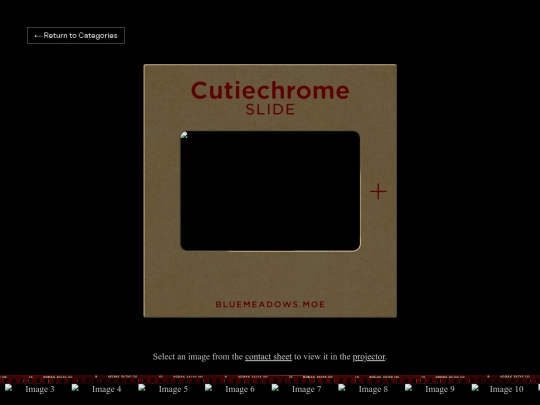Open the contact sheet link
Viewport: 540px width, 405px height.
tap(268, 357)
